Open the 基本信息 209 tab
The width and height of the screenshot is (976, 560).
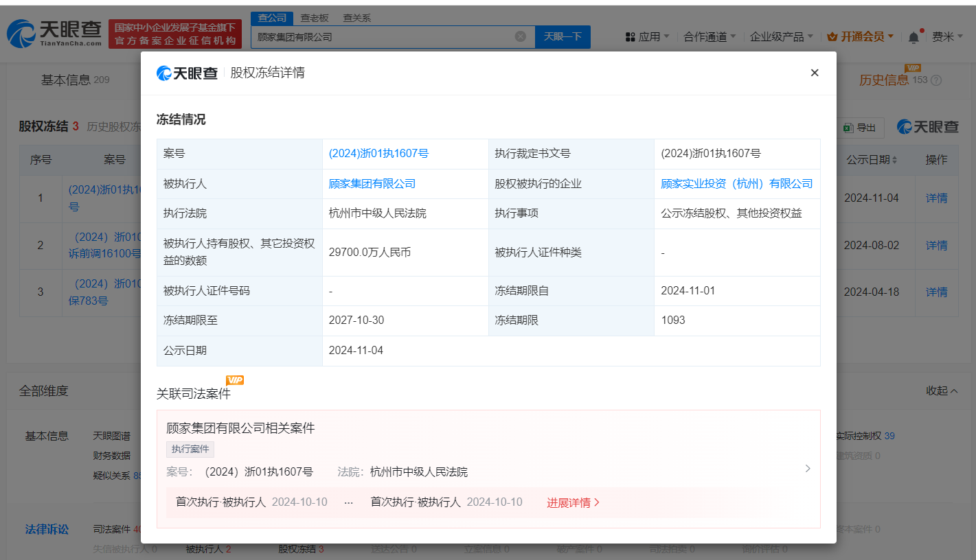75,80
